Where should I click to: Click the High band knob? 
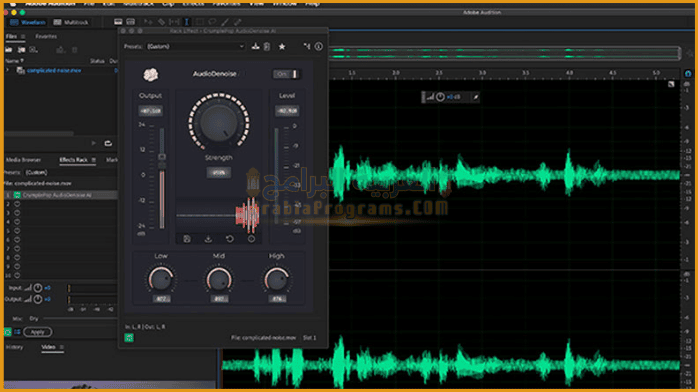(x=276, y=280)
